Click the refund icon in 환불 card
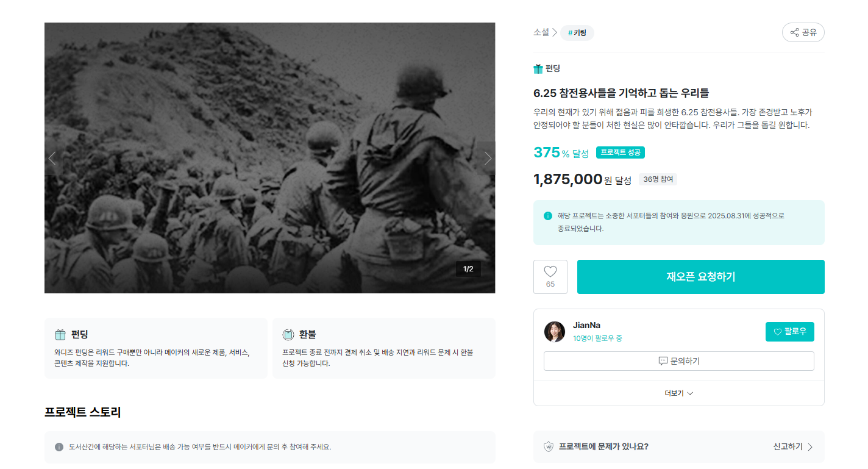Image resolution: width=868 pixels, height=469 pixels. 288,335
